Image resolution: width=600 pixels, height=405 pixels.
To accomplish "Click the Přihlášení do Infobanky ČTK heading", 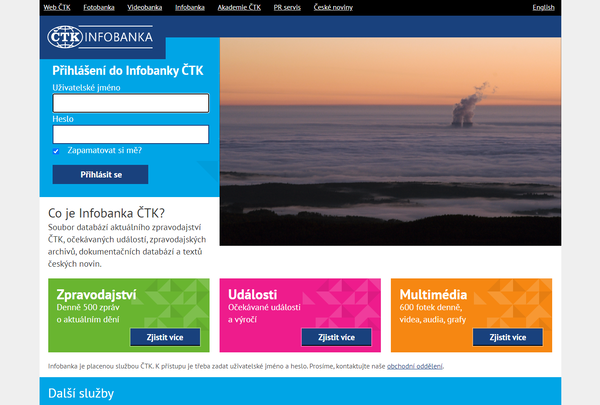I will tap(128, 70).
